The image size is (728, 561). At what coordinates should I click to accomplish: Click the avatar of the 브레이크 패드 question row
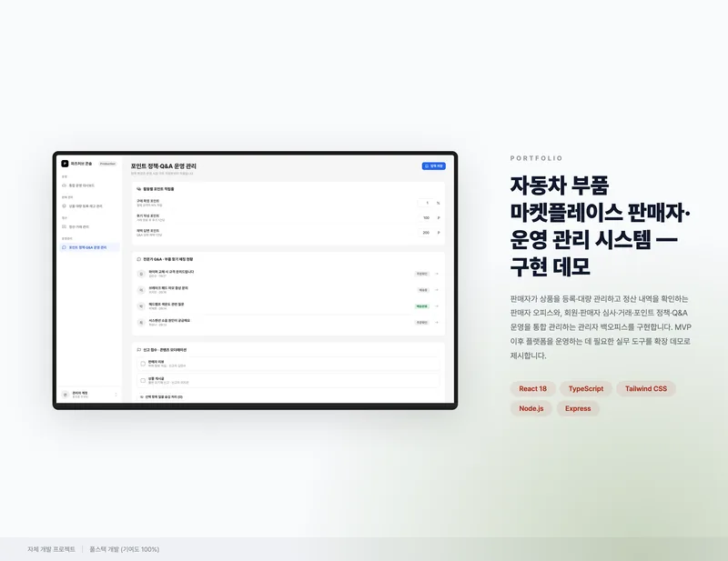coord(141,290)
